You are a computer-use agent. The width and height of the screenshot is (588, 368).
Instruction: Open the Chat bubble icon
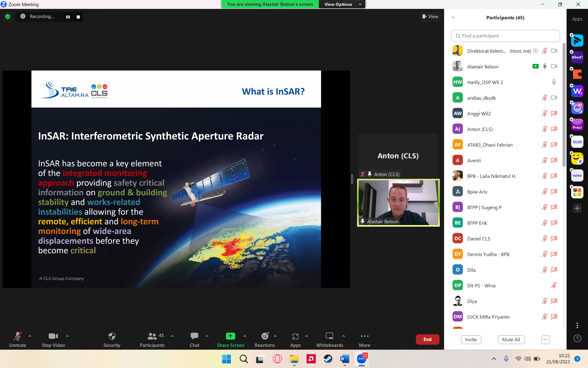tap(194, 336)
